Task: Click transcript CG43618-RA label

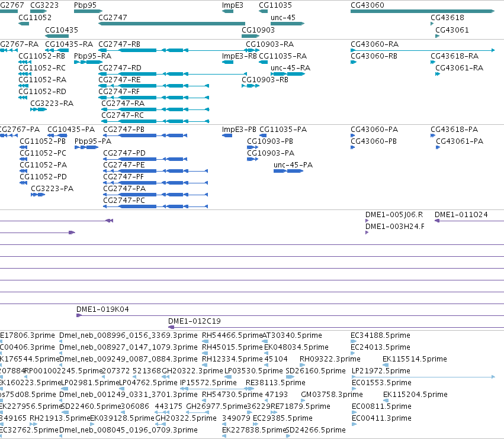Action: click(455, 56)
